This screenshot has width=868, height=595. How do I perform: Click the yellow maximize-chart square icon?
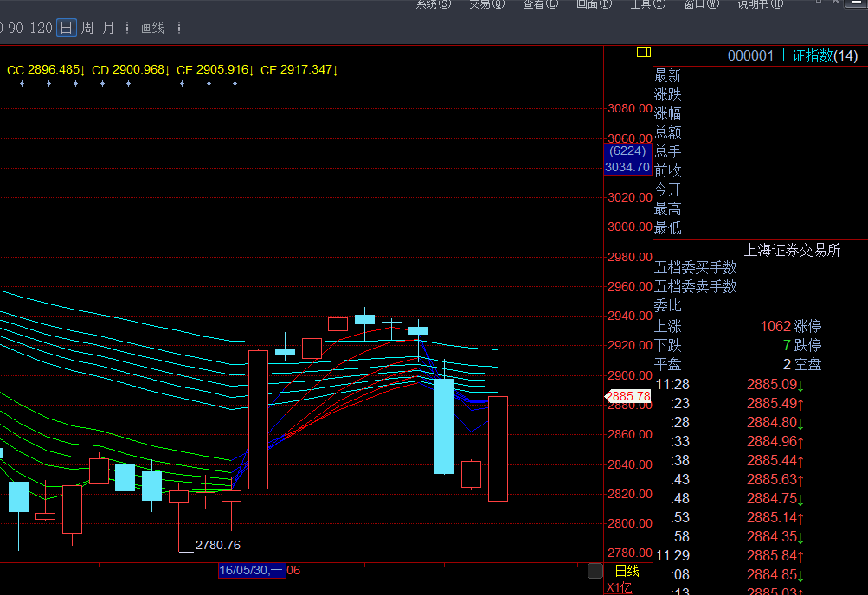[x=643, y=52]
